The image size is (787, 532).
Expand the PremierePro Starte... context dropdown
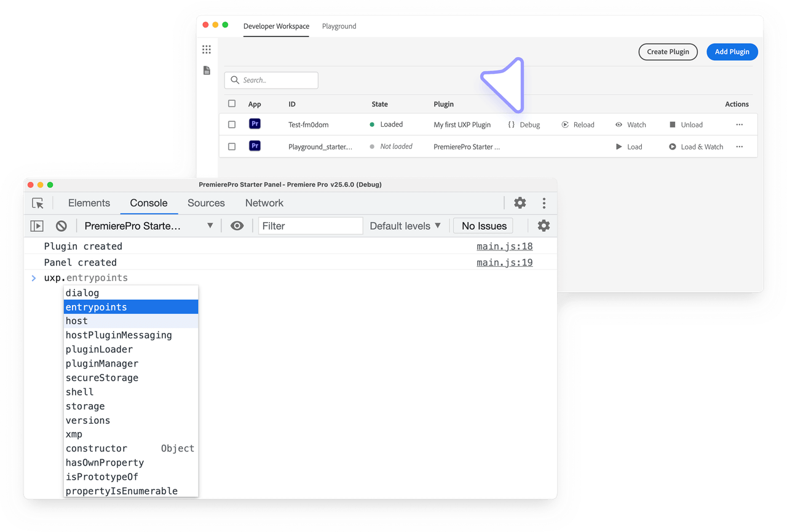click(x=149, y=226)
